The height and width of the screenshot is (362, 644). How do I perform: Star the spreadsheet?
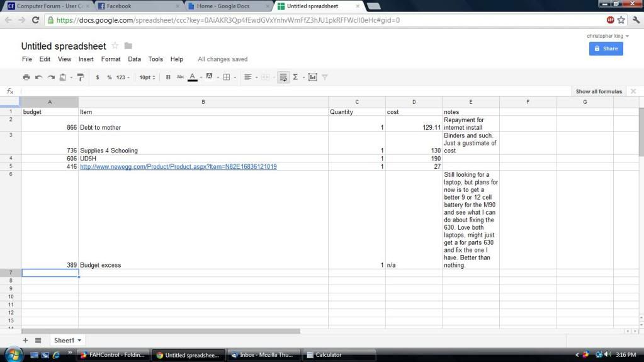click(x=115, y=45)
